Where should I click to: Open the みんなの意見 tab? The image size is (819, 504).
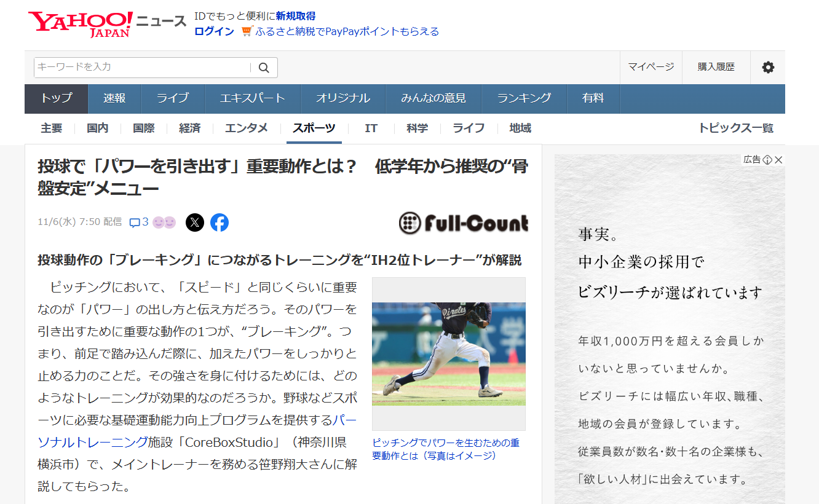pyautogui.click(x=433, y=98)
